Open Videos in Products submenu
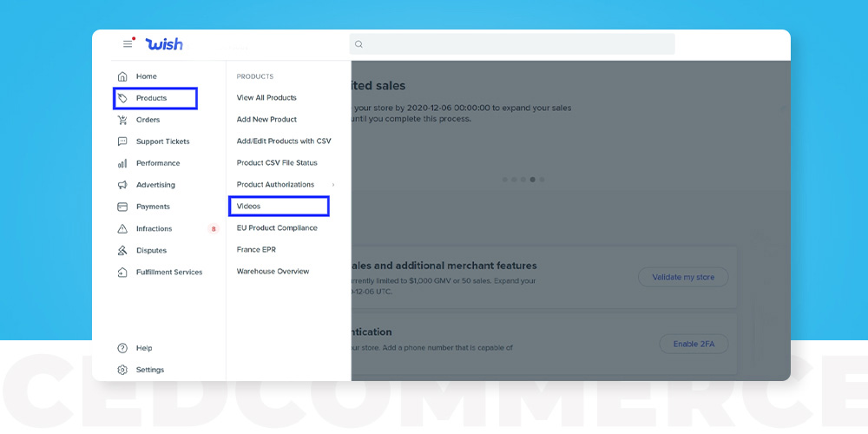Screen dimensions: 868x434 point(248,206)
